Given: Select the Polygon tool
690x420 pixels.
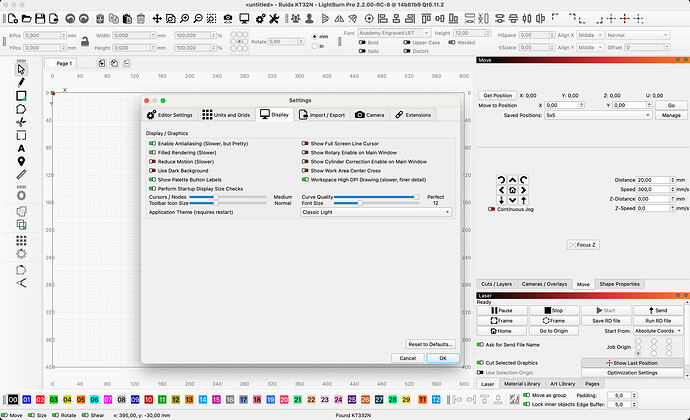Looking at the screenshot, I should pyautogui.click(x=21, y=109).
